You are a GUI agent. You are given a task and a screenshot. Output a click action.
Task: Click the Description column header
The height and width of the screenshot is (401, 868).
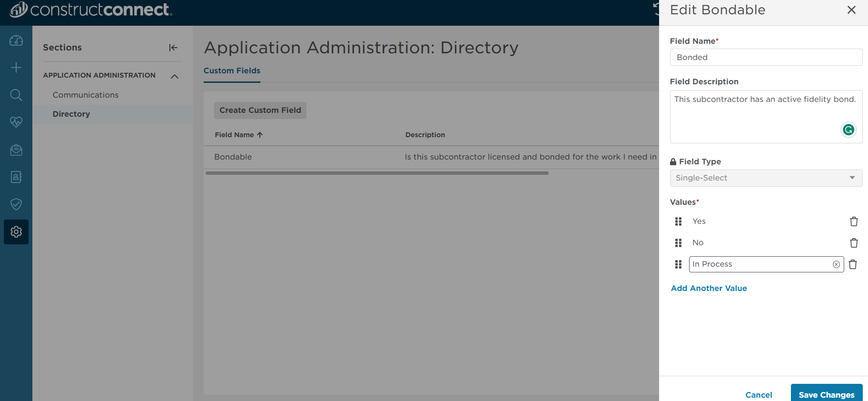coord(425,135)
